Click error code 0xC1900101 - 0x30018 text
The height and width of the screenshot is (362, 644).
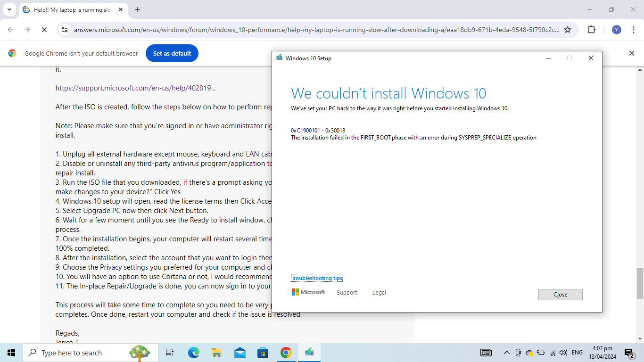(x=318, y=131)
